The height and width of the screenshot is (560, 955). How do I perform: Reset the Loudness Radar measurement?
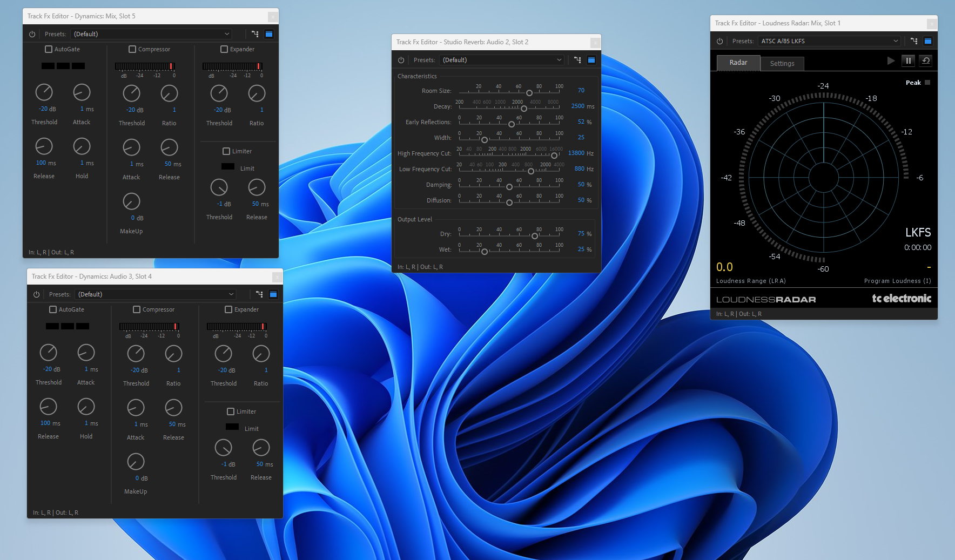926,60
